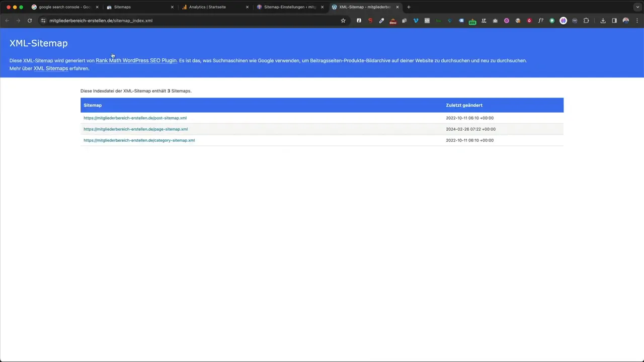
Task: Bookmark this page with the star icon
Action: (343, 21)
